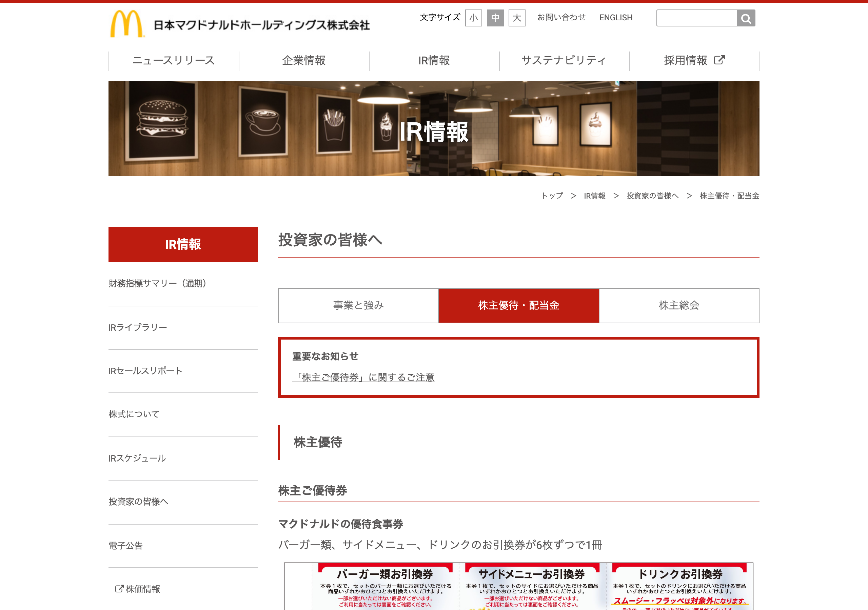Go to トップ in the breadcrumb
868x610 pixels.
[552, 196]
